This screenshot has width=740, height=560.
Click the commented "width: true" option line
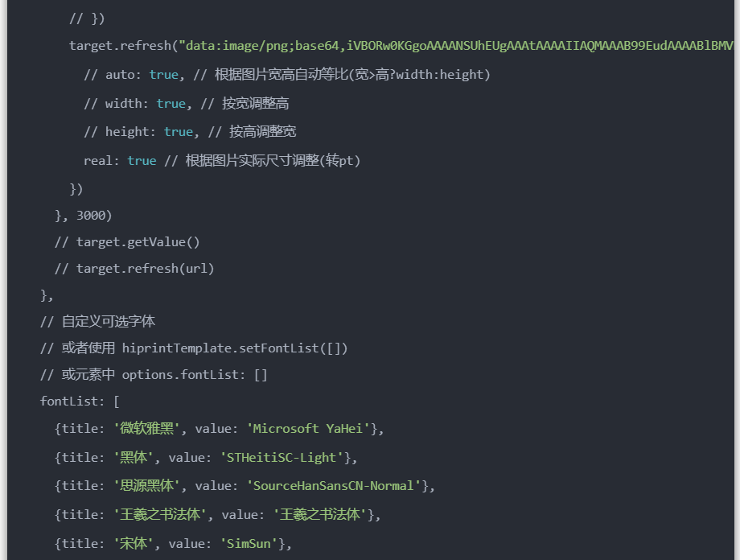click(186, 104)
